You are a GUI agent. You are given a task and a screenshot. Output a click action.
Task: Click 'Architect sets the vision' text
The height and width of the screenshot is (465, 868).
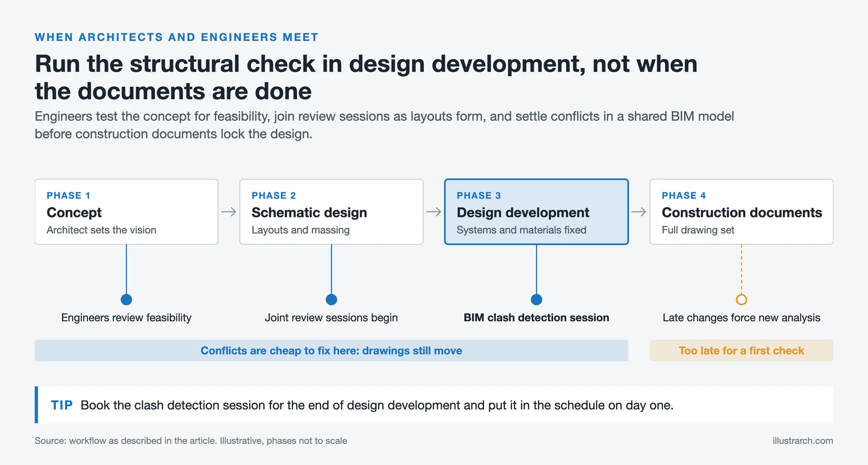pos(101,230)
